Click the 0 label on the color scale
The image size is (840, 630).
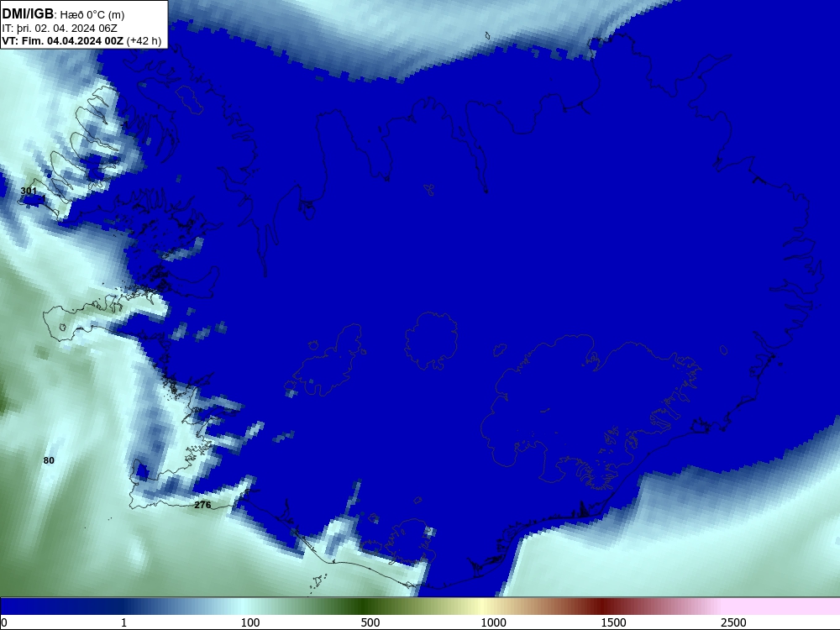click(x=4, y=622)
